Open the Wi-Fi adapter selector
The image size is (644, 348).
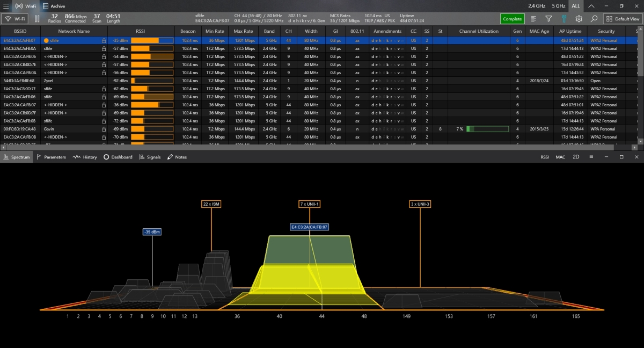coord(14,18)
